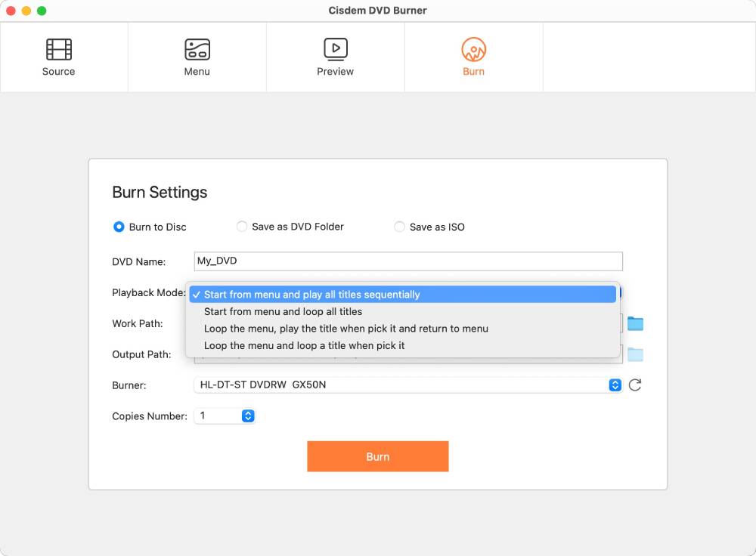Open the Menu tab template icon
The width and height of the screenshot is (756, 556).
click(197, 49)
